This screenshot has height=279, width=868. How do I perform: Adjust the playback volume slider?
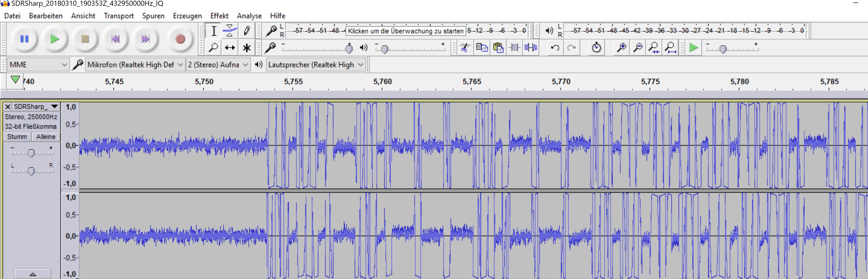point(410,49)
